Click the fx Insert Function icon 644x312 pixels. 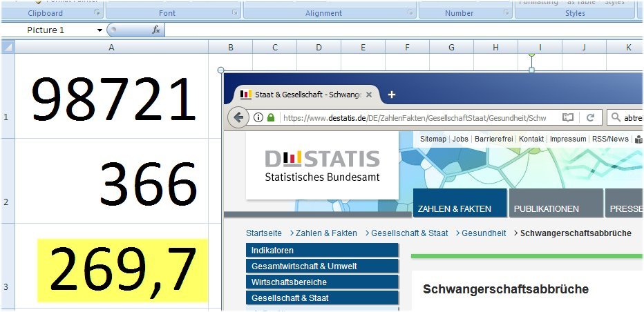(156, 30)
